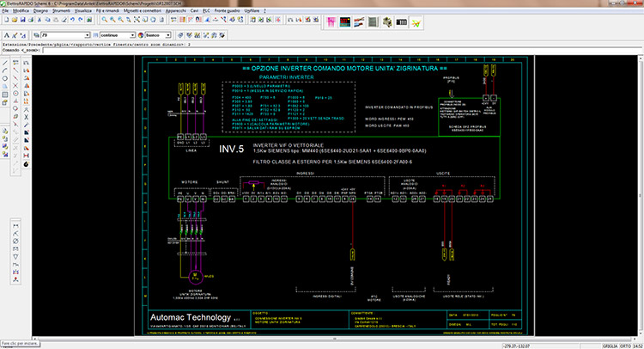Select the arc drawing tool
This screenshot has height=349, width=644.
(5, 70)
